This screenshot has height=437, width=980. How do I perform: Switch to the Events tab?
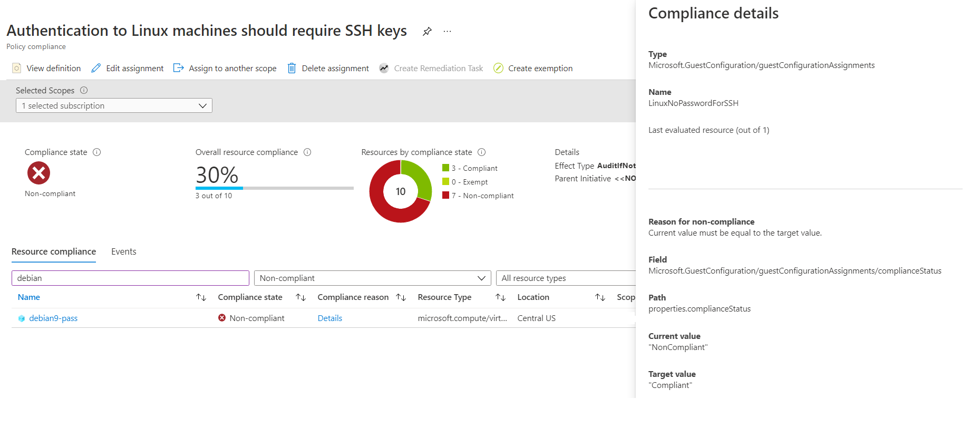click(x=124, y=251)
